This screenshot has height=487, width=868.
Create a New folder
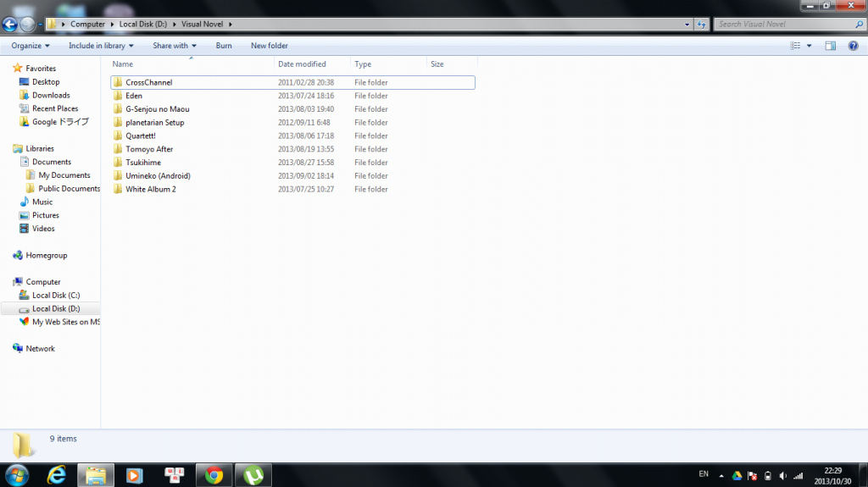269,46
